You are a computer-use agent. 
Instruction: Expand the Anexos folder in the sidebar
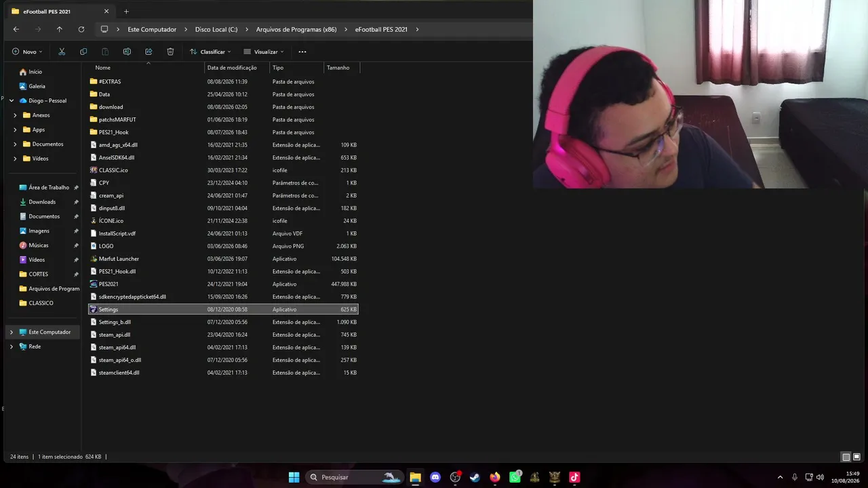pos(16,115)
